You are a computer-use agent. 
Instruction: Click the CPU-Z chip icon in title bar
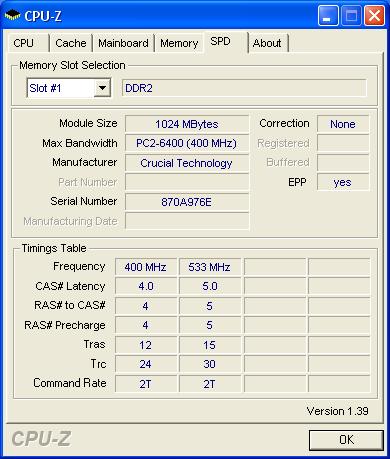(12, 15)
